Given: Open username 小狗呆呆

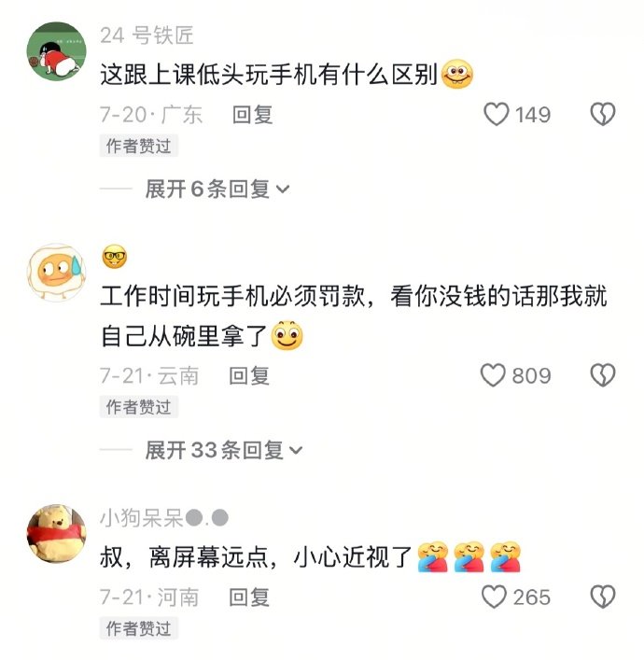Looking at the screenshot, I should [164, 518].
